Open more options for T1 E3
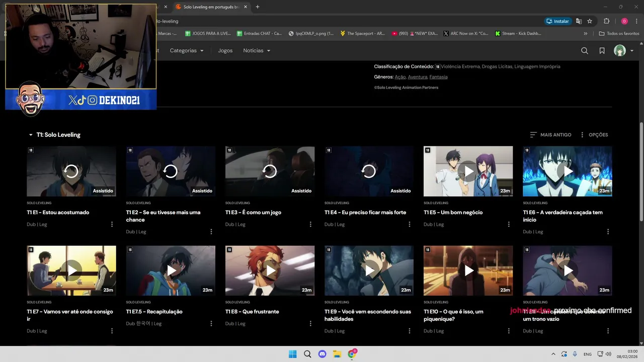The height and width of the screenshot is (362, 644). coord(310,224)
